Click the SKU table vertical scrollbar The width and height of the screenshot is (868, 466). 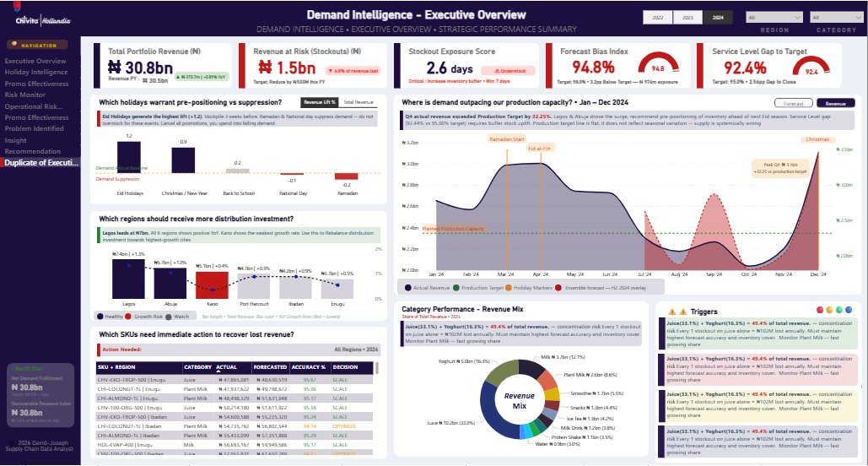(377, 369)
